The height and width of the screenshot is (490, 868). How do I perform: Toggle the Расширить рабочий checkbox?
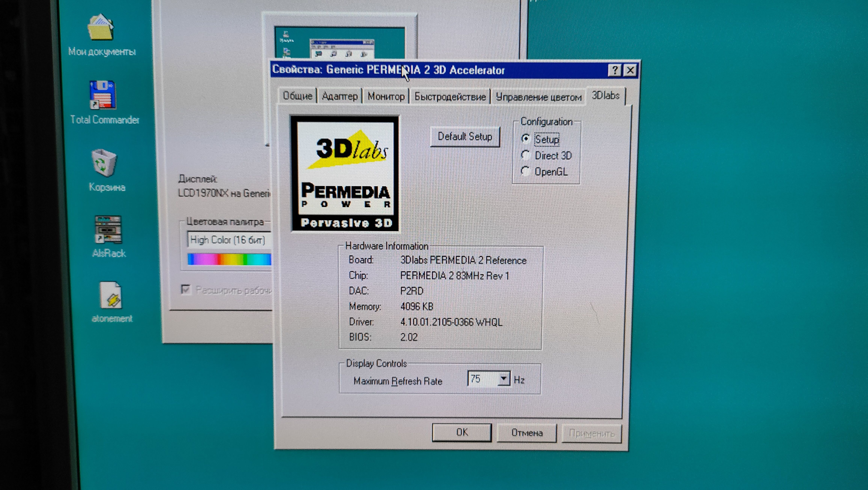186,289
